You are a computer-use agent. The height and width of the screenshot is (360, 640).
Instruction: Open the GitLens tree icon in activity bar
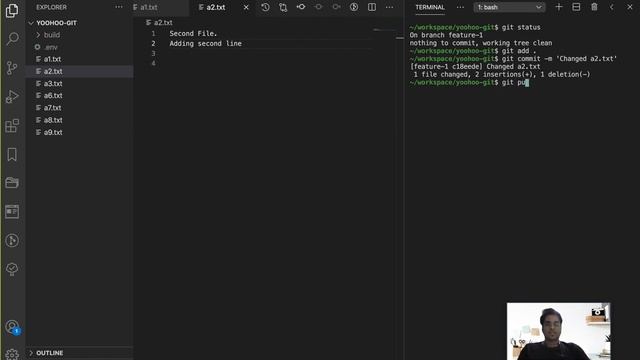pos(12,269)
